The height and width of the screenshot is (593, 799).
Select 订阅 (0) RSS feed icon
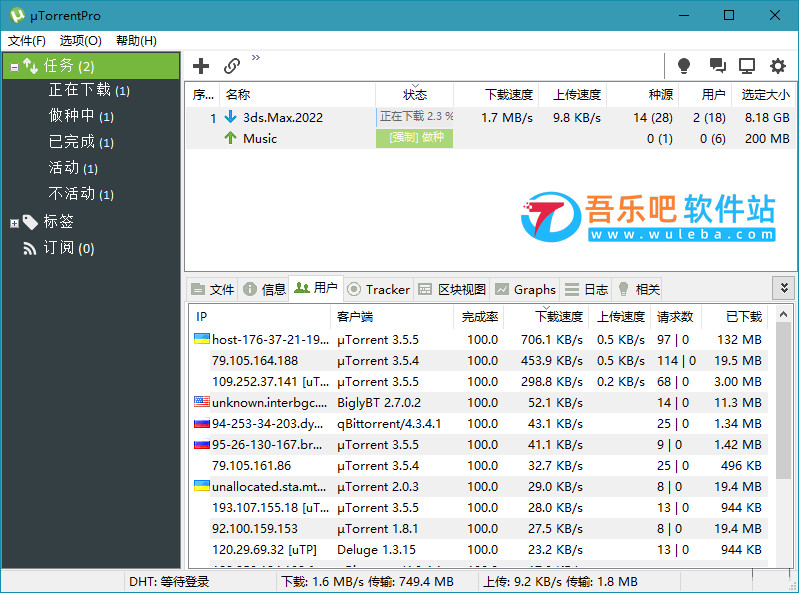coord(30,248)
